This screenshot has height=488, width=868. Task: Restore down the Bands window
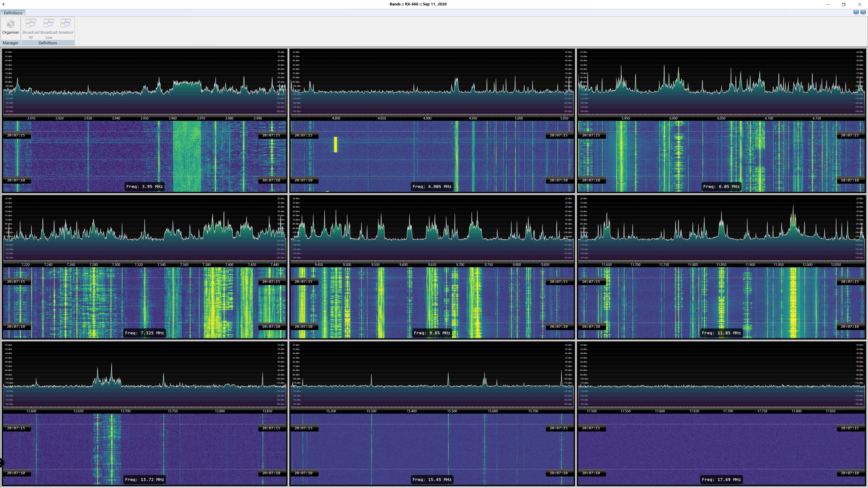pos(843,4)
